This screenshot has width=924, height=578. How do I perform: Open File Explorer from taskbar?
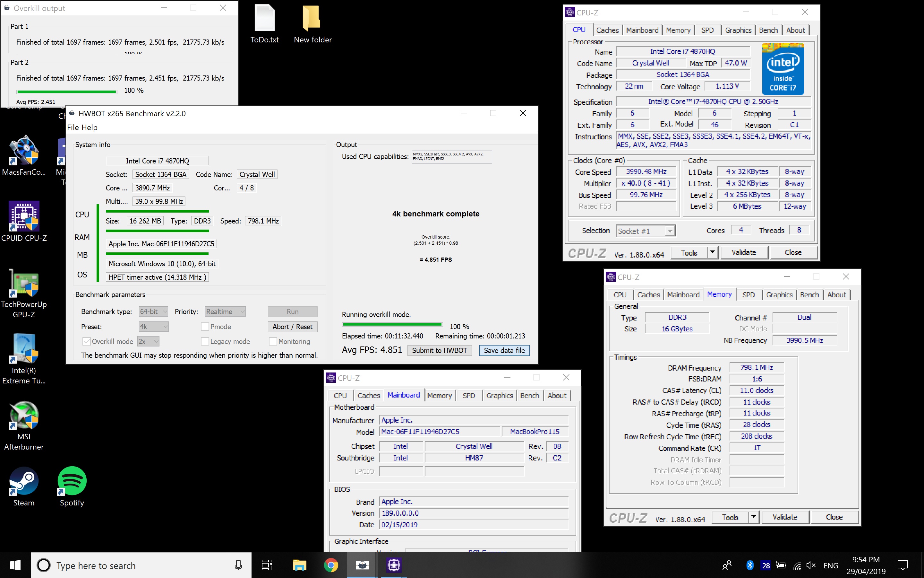pyautogui.click(x=299, y=565)
